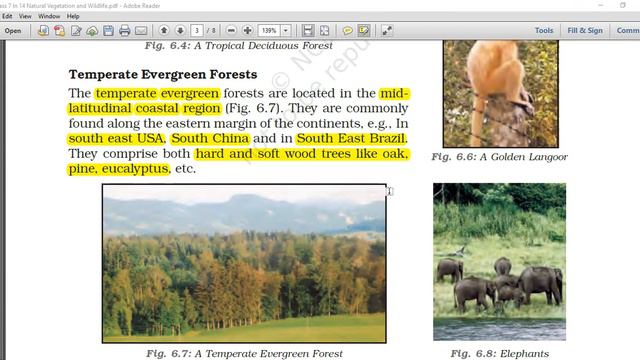
Task: Click highlighted text 'South East Brazil'
Action: (x=351, y=138)
